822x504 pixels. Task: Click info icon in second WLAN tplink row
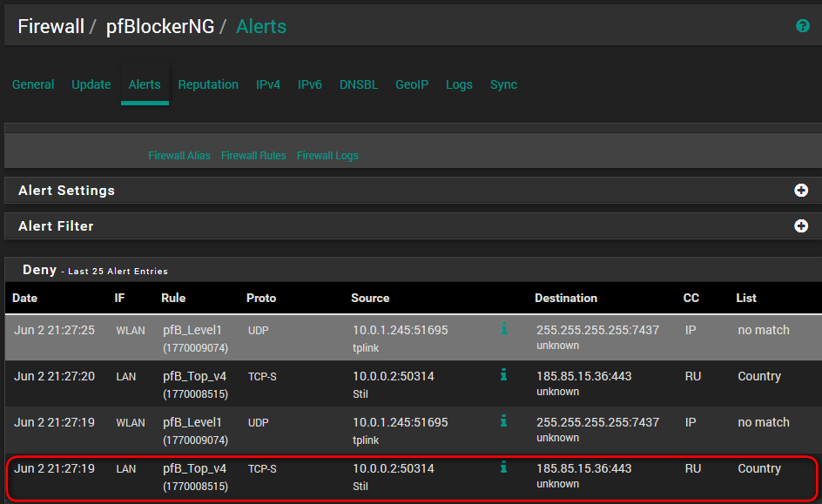503,420
